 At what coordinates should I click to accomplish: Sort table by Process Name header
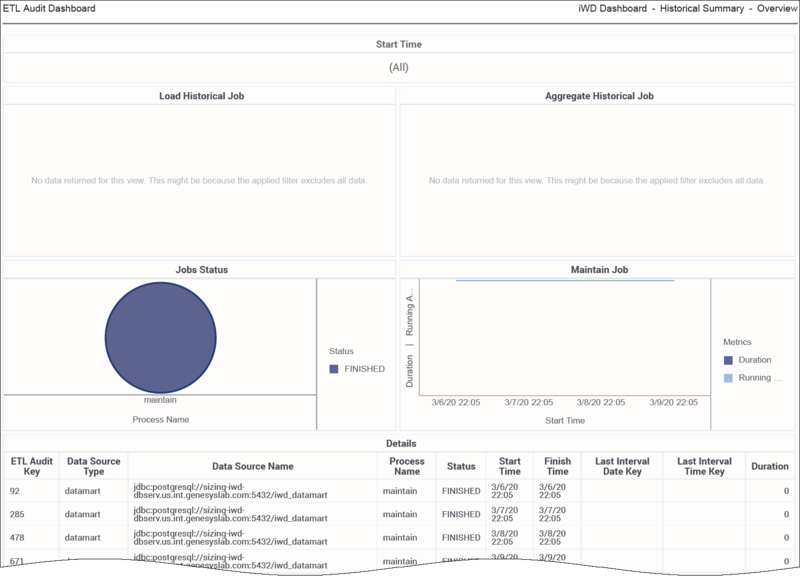(x=406, y=467)
